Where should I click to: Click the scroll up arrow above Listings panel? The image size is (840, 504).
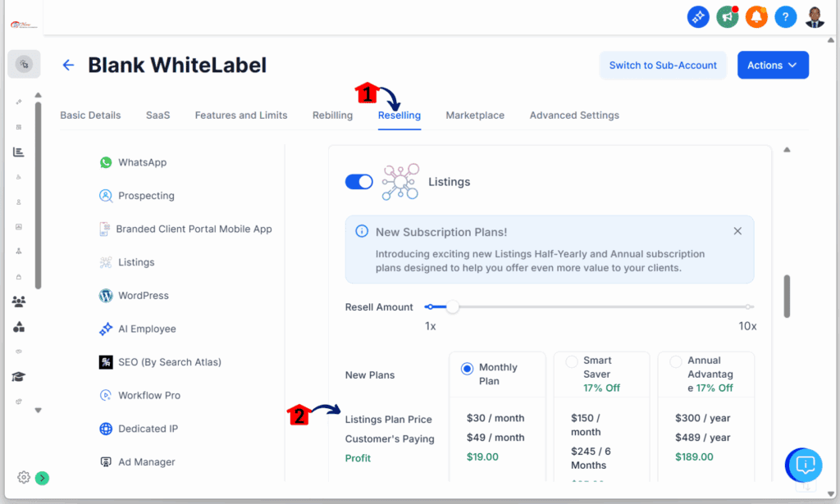[x=787, y=150]
